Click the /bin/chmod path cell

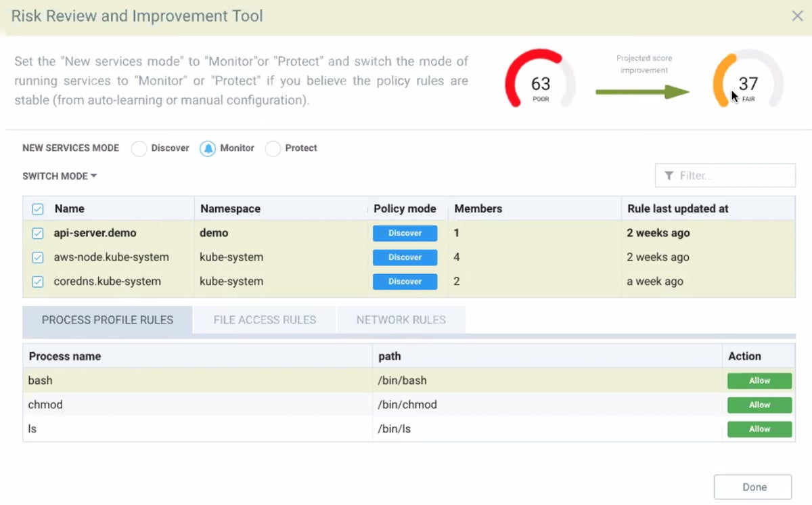[x=407, y=405]
